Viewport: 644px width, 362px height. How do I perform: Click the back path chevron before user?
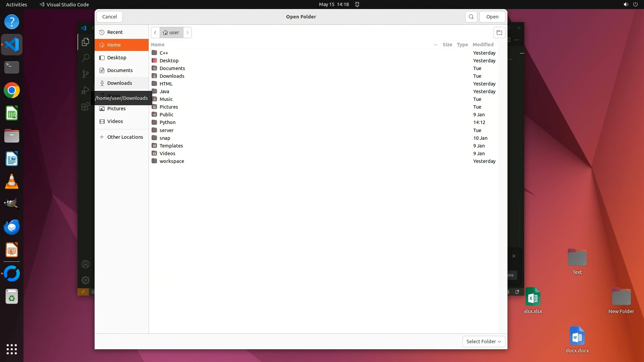tap(155, 33)
